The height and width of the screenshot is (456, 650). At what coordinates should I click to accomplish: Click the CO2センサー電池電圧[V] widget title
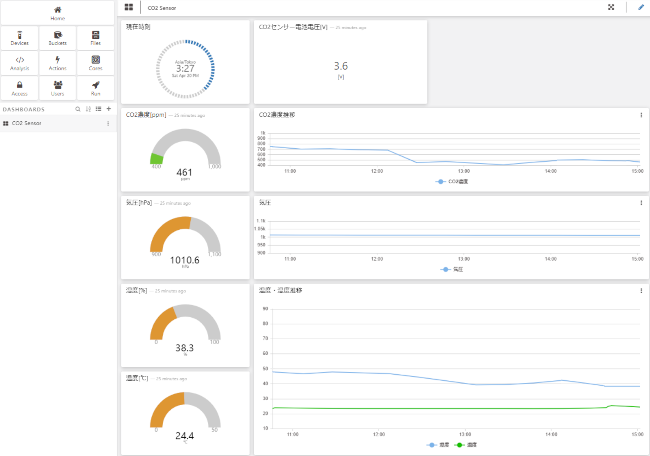coord(293,27)
